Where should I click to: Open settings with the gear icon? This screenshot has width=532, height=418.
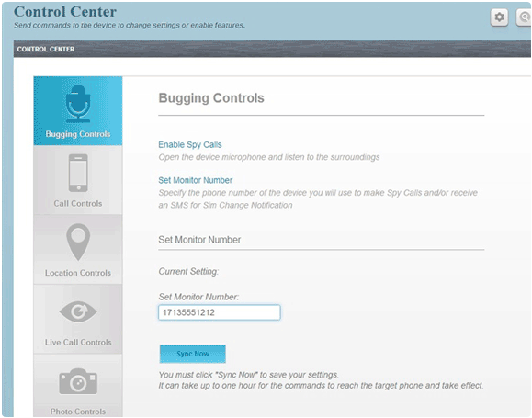(499, 17)
